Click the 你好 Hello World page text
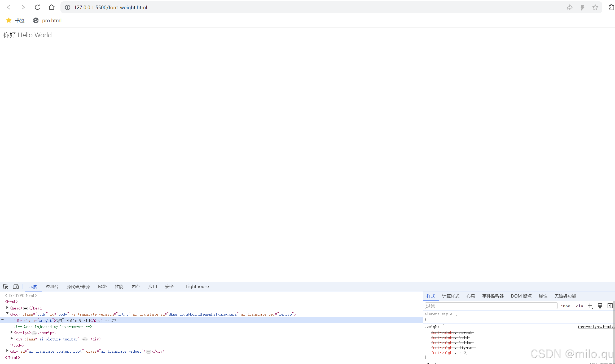The width and height of the screenshot is (615, 364). pyautogui.click(x=28, y=35)
